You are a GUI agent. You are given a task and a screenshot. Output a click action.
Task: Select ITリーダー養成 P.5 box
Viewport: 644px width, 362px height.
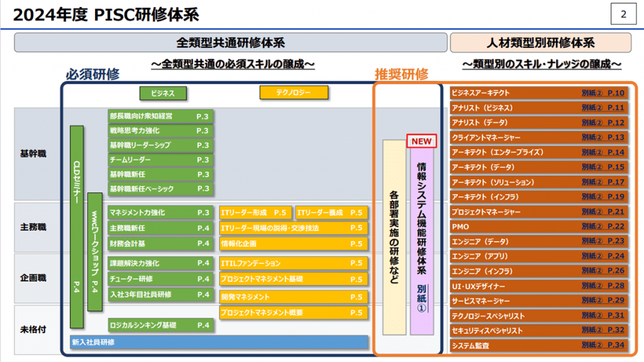[x=331, y=213]
